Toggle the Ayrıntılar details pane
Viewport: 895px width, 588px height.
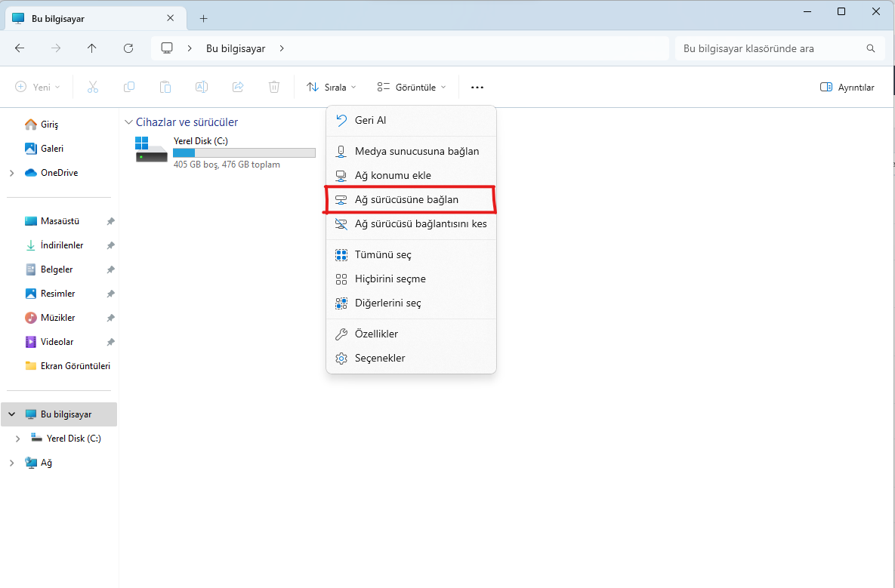[x=847, y=88]
